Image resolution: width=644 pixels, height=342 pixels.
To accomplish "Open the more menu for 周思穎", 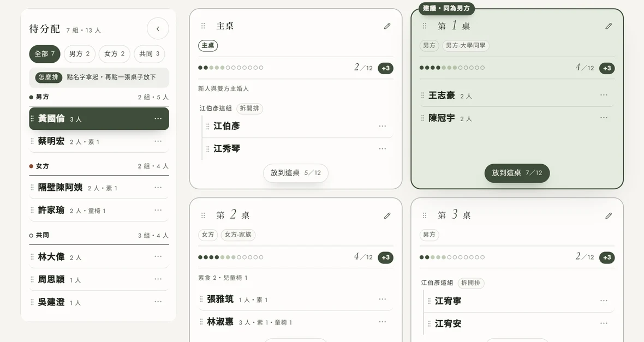I will click(158, 279).
